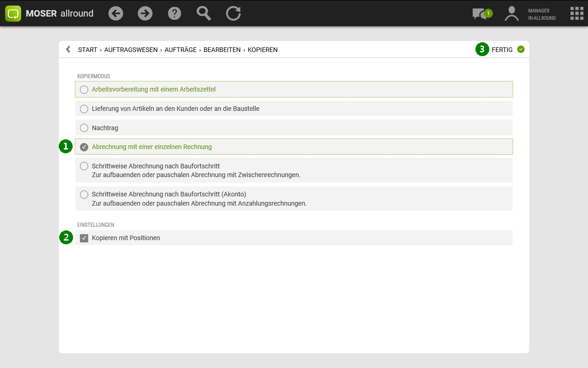This screenshot has height=368, width=588.
Task: Jump to AUFTRÄGE breadcrumb item
Action: tap(181, 50)
